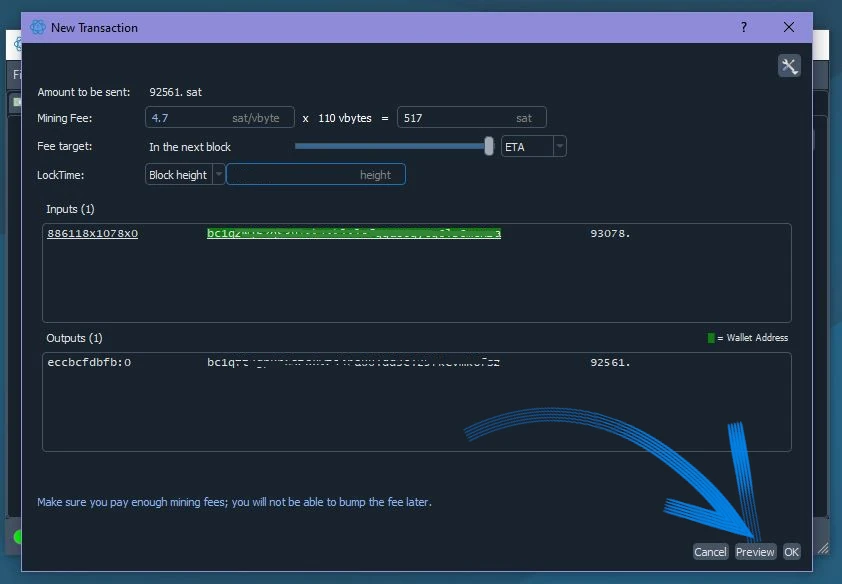Open the ETA fee target dropdown
The width and height of the screenshot is (842, 584).
pyautogui.click(x=559, y=147)
